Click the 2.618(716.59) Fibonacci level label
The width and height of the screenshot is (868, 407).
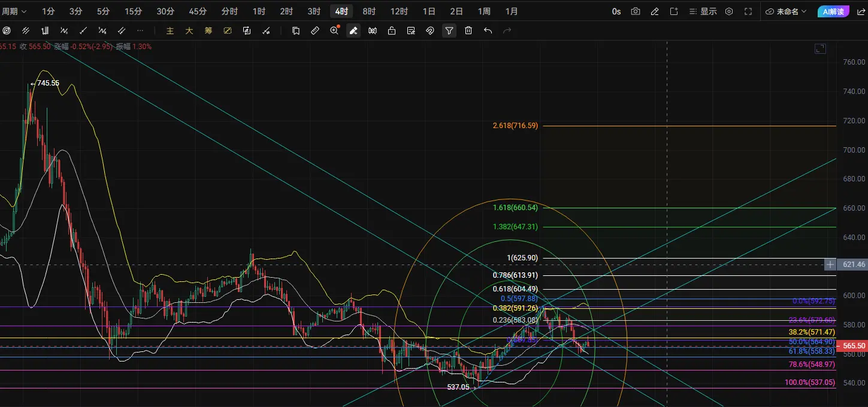click(515, 126)
